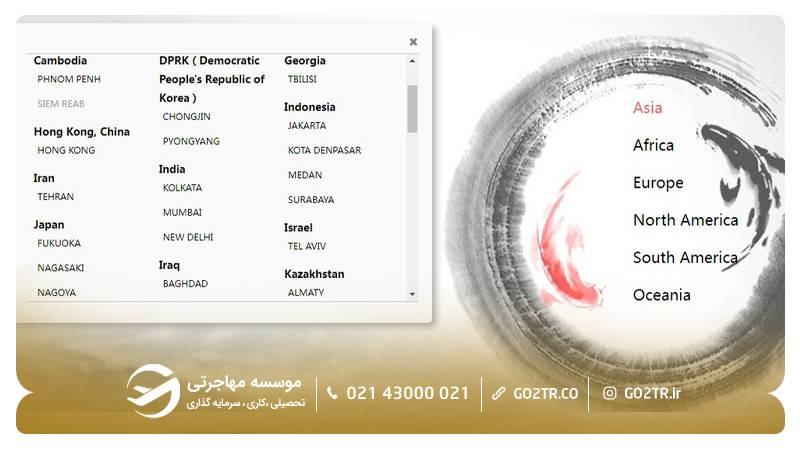Open the PYONGYANG city link
The height and width of the screenshot is (450, 800).
[191, 141]
